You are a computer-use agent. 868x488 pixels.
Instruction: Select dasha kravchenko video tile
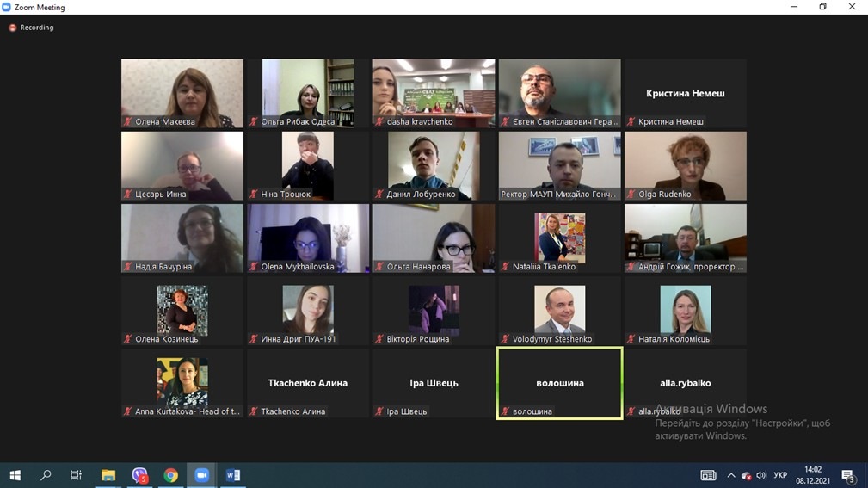(434, 94)
